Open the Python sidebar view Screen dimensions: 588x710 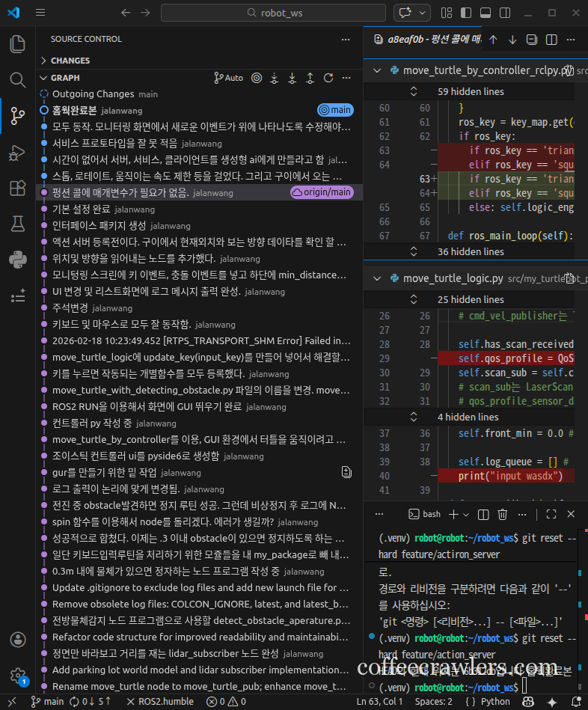17,260
